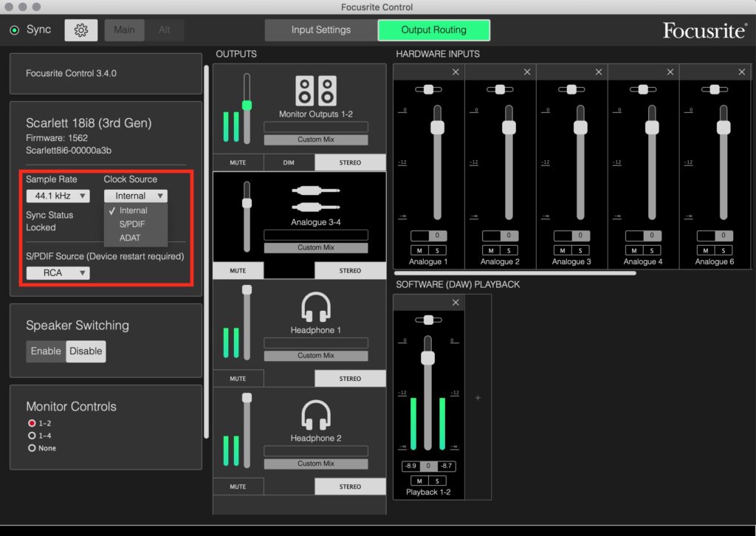Remove the Analogue 3 input channel
The image size is (756, 536).
(598, 72)
